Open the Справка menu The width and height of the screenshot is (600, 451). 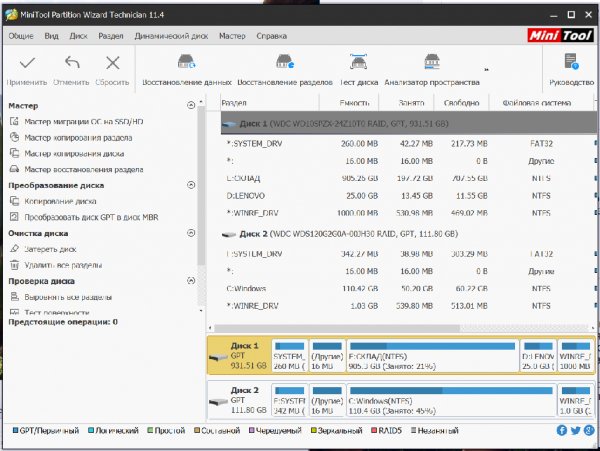[271, 36]
